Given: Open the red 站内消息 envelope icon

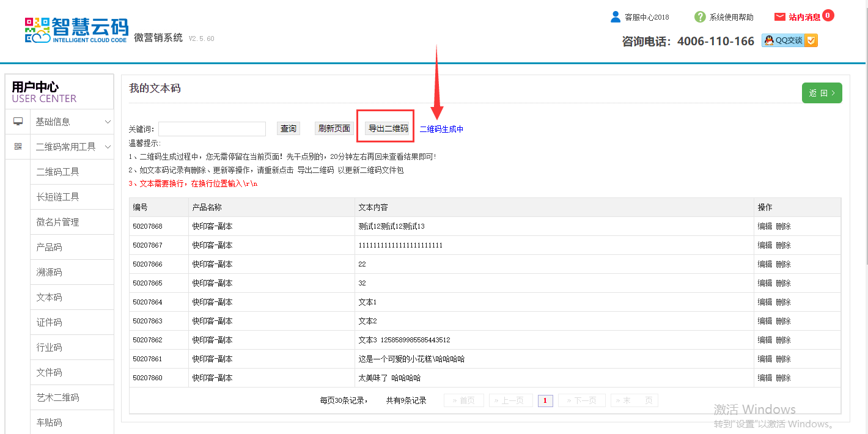Looking at the screenshot, I should pyautogui.click(x=780, y=17).
